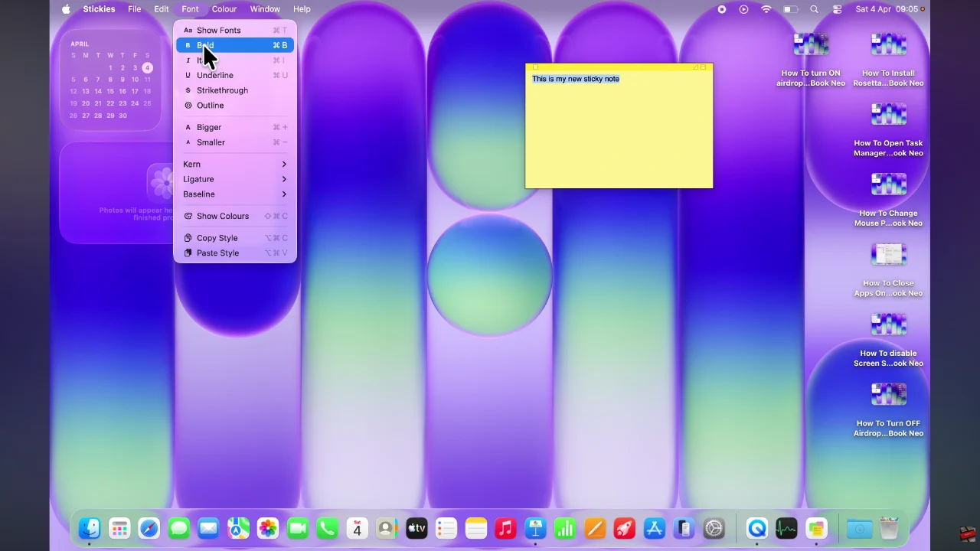980x551 pixels.
Task: Launch Activity Monitor from the Dock
Action: [x=786, y=528]
